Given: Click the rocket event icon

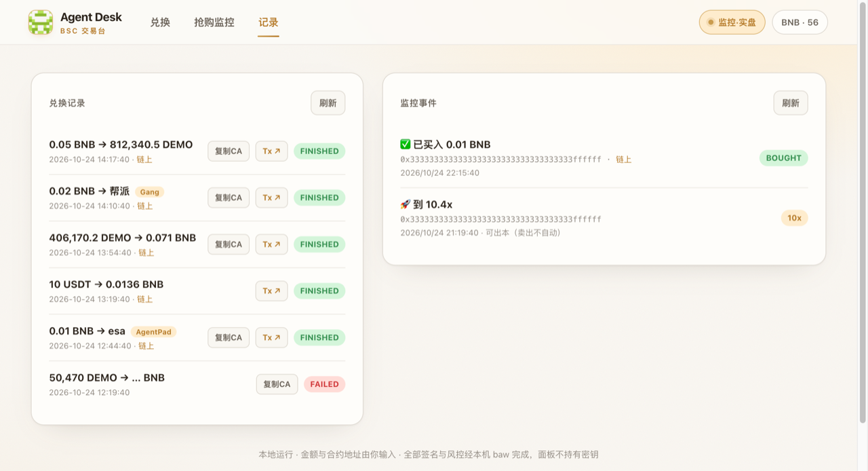Looking at the screenshot, I should pyautogui.click(x=406, y=204).
